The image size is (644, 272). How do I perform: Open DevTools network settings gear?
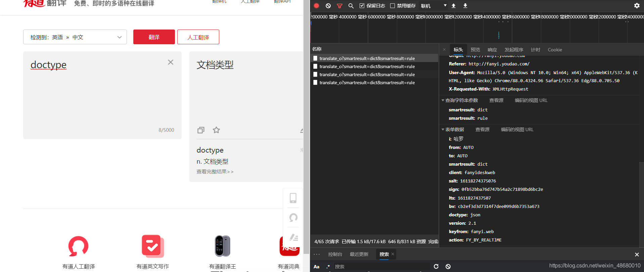point(637,6)
